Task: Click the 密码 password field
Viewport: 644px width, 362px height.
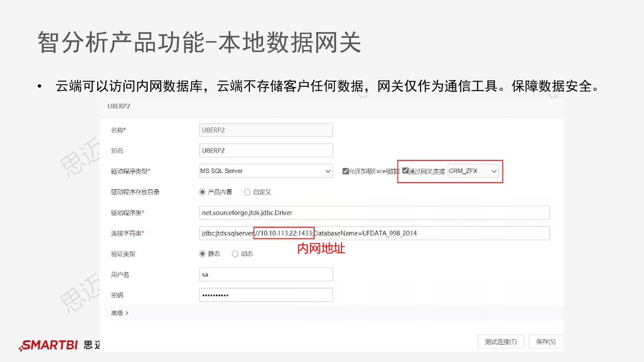Action: (266, 295)
